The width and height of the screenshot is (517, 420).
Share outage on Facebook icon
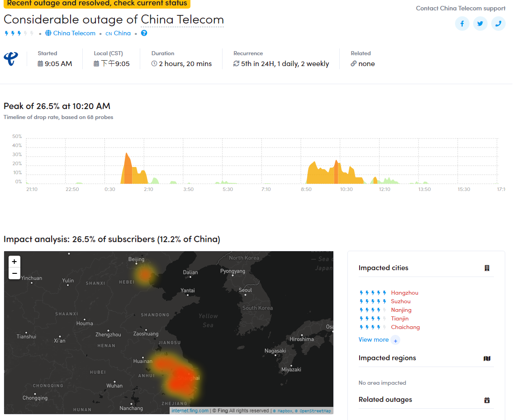pyautogui.click(x=462, y=24)
